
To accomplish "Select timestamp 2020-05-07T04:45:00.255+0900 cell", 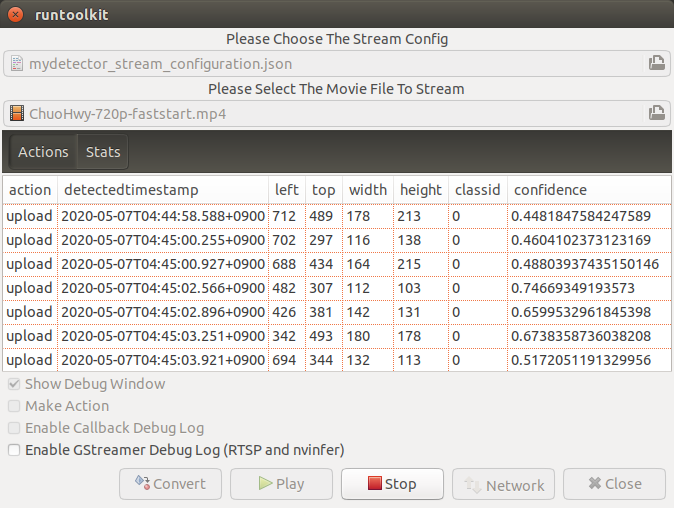I will 163,240.
